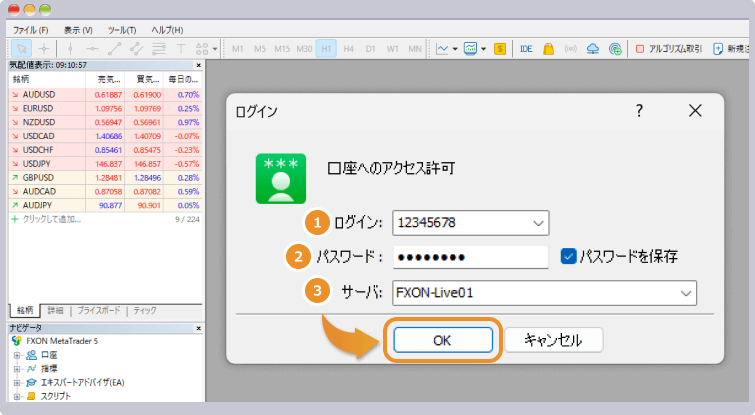755x415 pixels.
Task: Select the AUDCAD symbol row
Action: pos(105,192)
